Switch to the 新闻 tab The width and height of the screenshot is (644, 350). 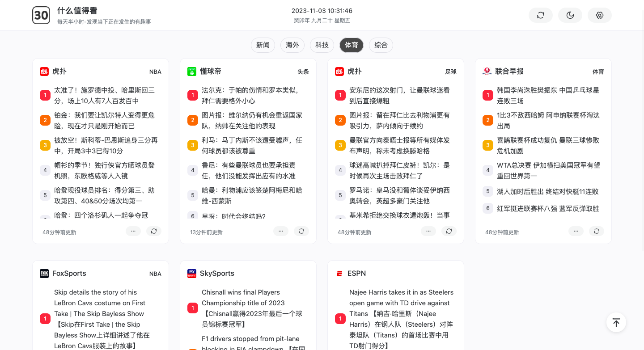pos(263,45)
